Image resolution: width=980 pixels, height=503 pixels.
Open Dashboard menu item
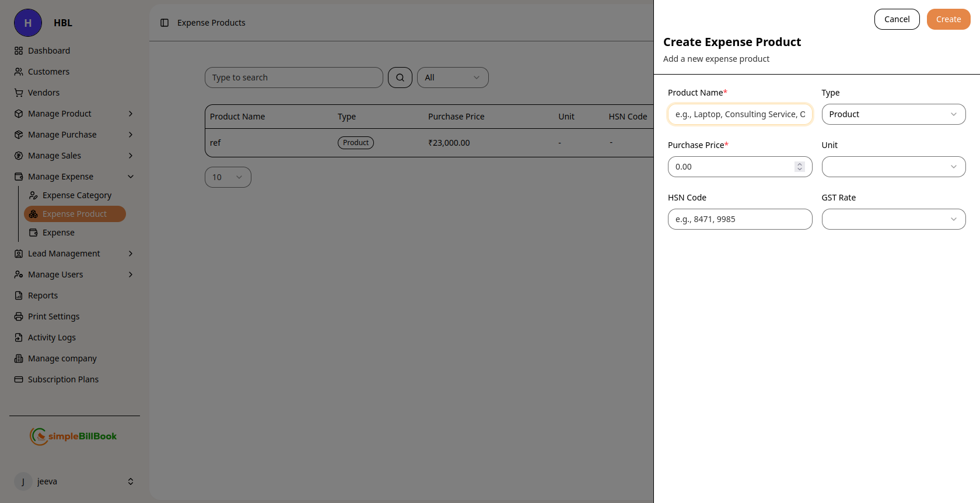tap(75, 51)
